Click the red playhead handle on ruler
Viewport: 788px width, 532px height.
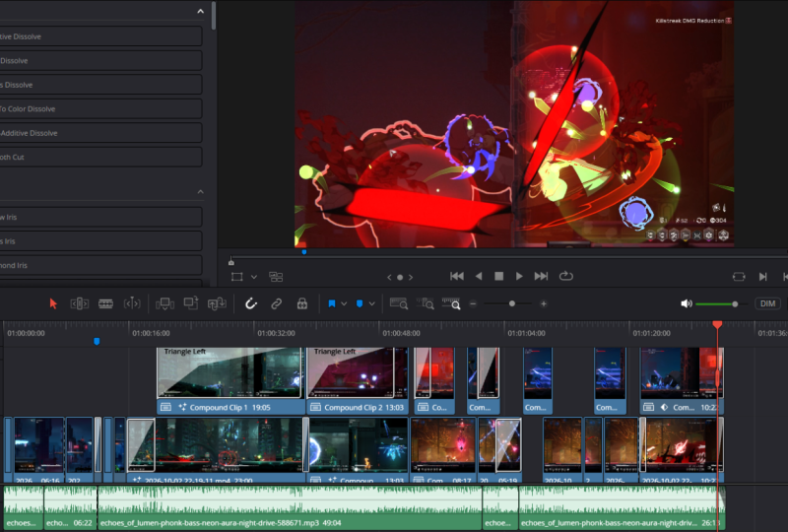(717, 325)
